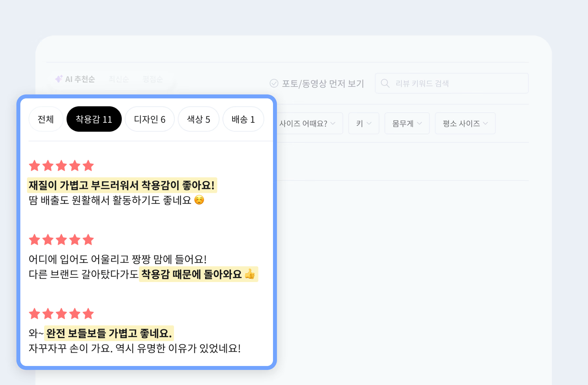The height and width of the screenshot is (385, 588).
Task: Click the smiling emoji in the first review
Action: click(x=199, y=200)
